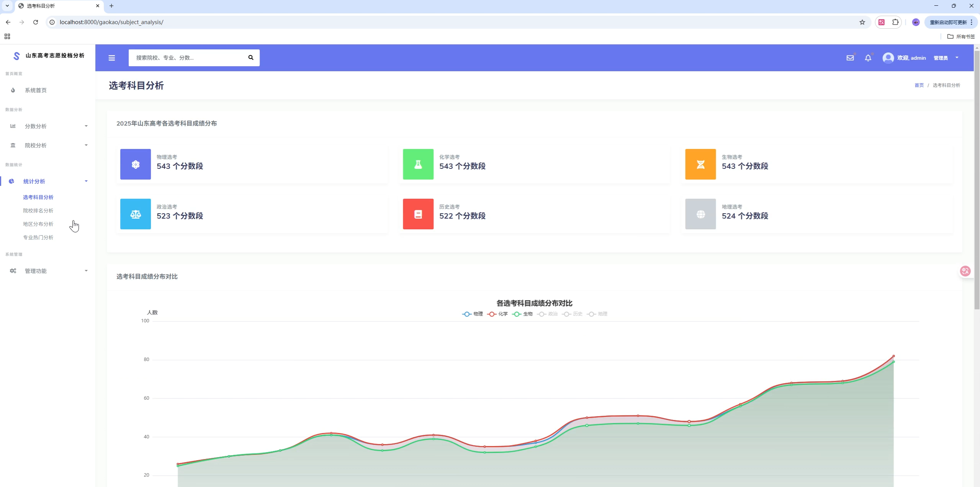Click the 历史选考 book icon tile
This screenshot has height=487, width=980.
pyautogui.click(x=418, y=214)
